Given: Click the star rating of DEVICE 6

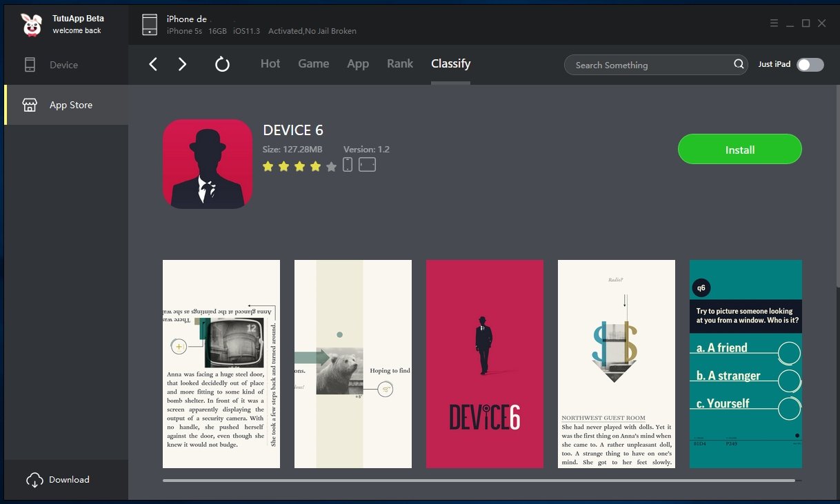Looking at the screenshot, I should (299, 166).
